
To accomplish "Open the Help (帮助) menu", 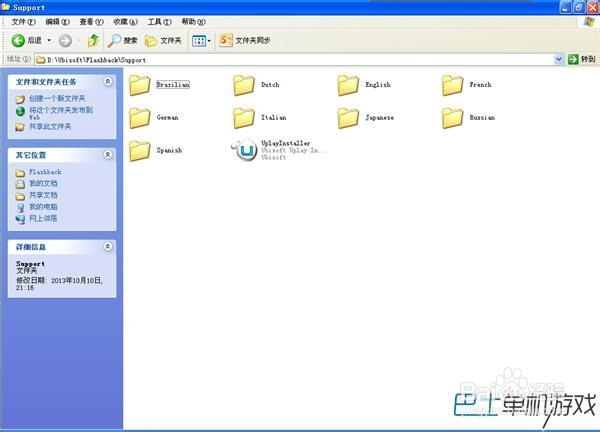I will pos(194,22).
